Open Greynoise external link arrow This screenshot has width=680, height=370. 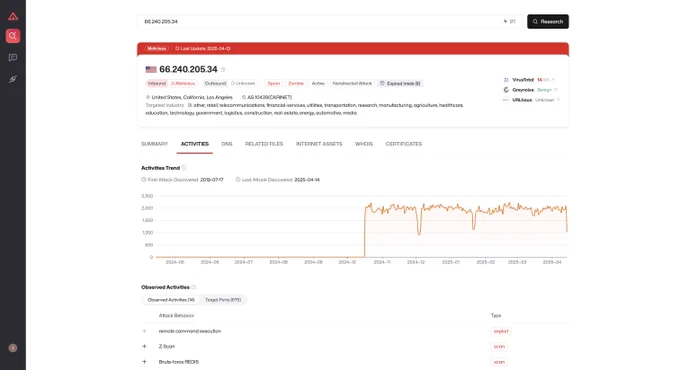point(555,90)
